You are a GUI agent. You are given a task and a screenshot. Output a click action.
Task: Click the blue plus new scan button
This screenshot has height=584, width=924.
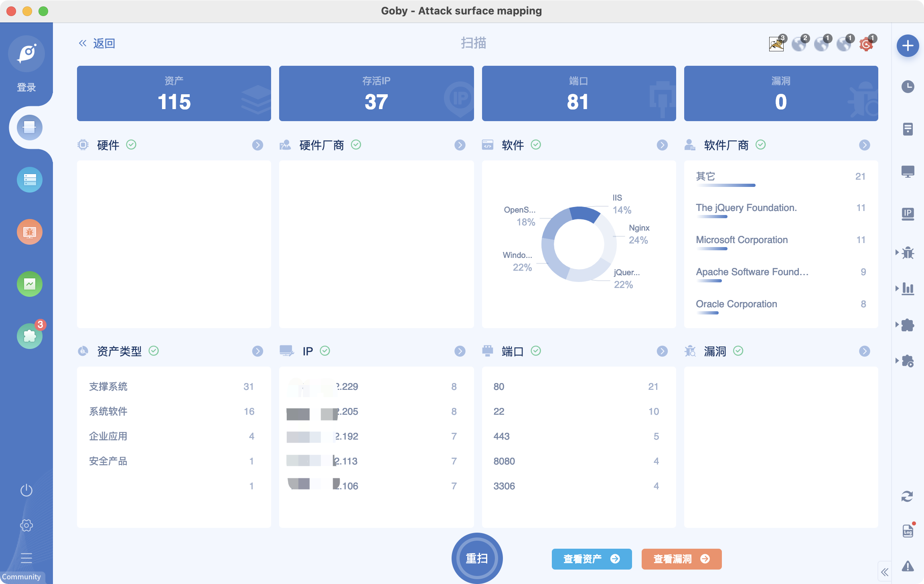tap(908, 46)
